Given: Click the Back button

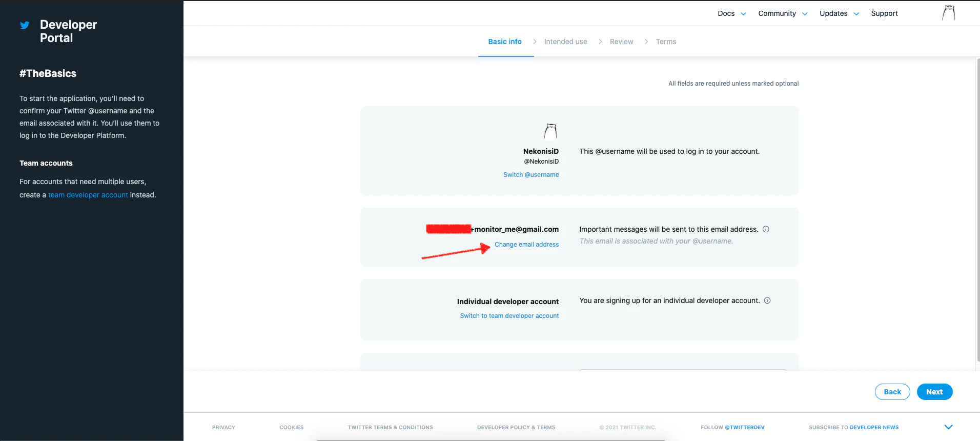Looking at the screenshot, I should [x=892, y=392].
